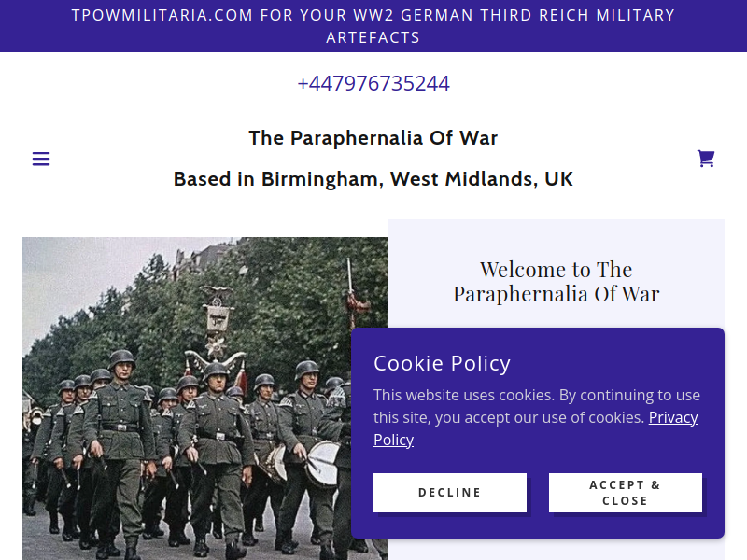Click the Cookie Policy heading

tap(442, 363)
